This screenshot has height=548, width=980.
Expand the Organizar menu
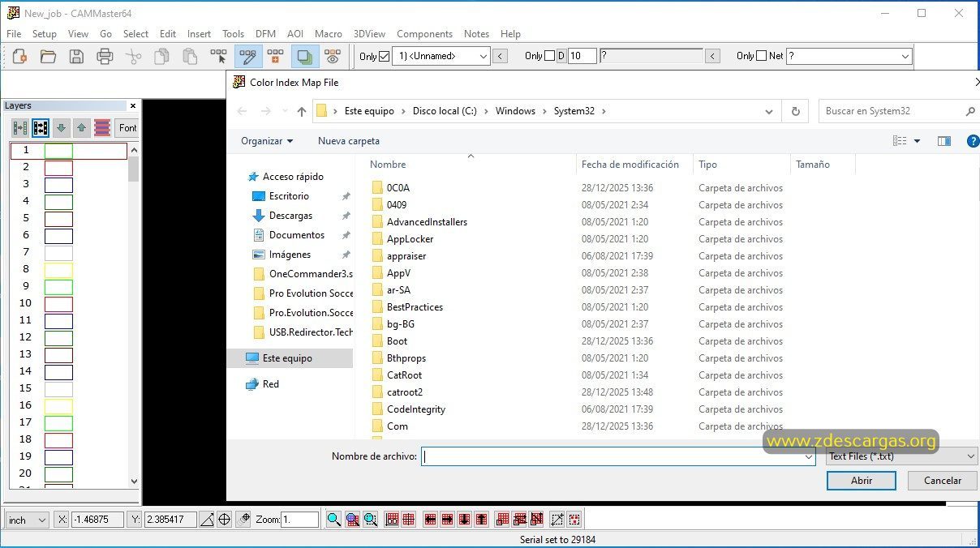pyautogui.click(x=267, y=141)
